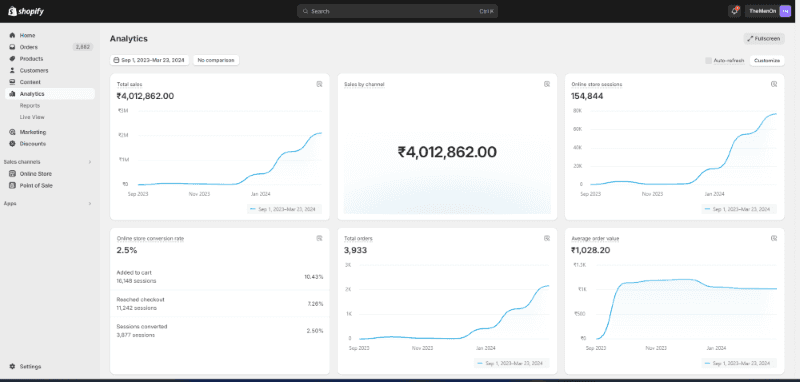
Task: Click Total orders chart legend
Action: (512, 363)
